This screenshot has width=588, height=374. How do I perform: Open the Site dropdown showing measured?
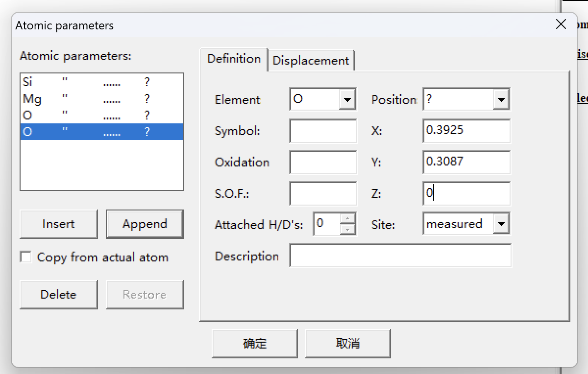[500, 224]
